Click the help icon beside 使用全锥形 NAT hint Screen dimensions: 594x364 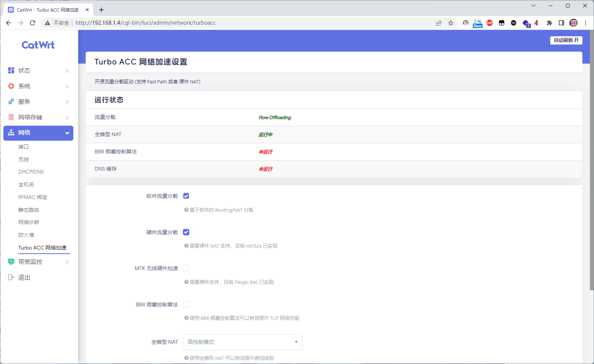coord(186,358)
